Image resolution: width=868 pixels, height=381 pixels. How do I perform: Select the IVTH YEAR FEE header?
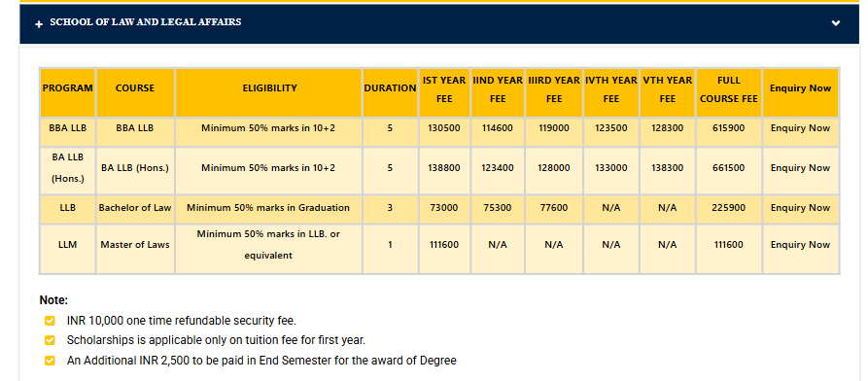[611, 89]
